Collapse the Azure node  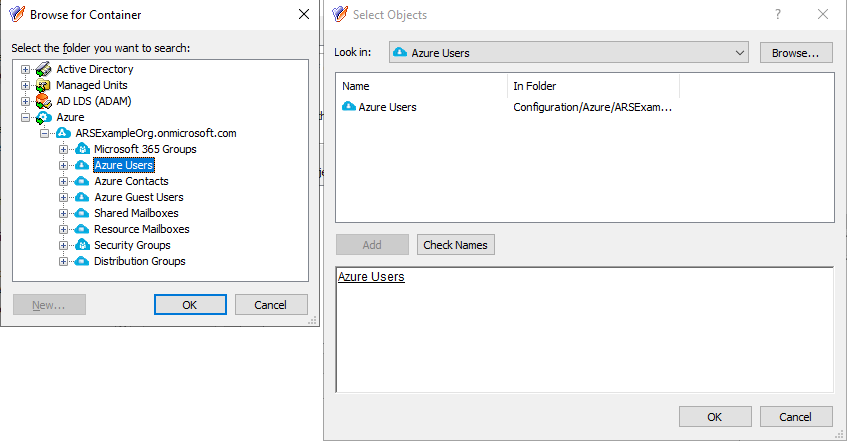(x=25, y=117)
